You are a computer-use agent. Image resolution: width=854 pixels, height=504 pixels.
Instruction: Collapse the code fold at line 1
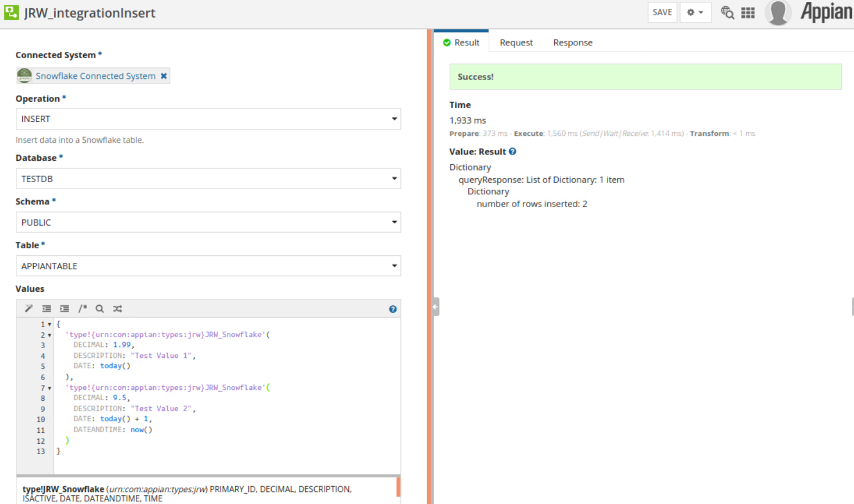[50, 324]
